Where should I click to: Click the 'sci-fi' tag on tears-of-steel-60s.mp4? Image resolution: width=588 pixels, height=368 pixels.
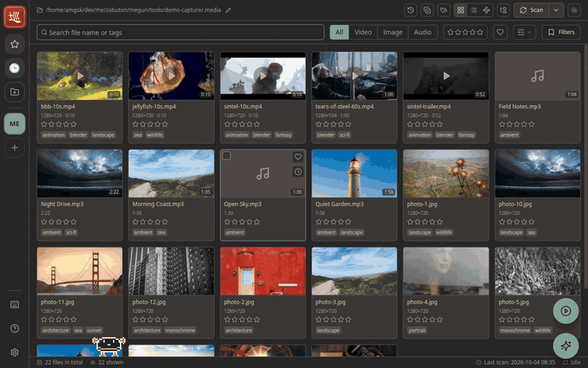[x=344, y=135]
